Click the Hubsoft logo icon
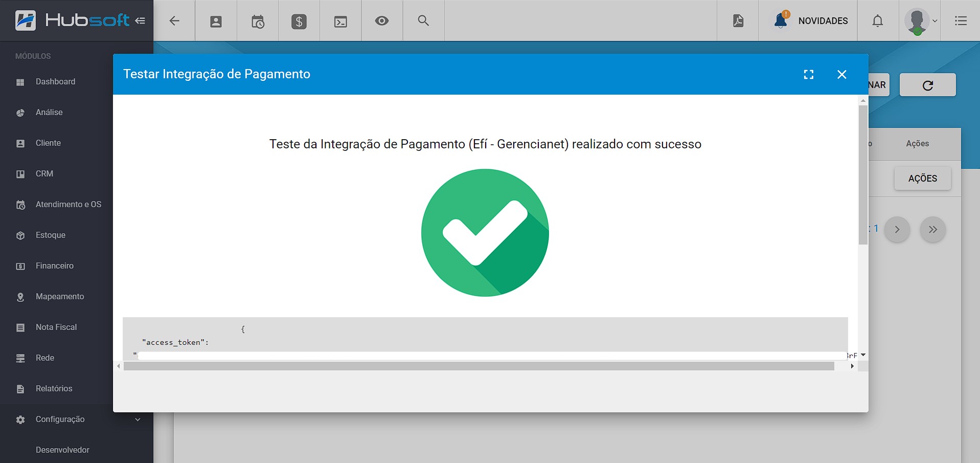980x463 pixels. (26, 20)
